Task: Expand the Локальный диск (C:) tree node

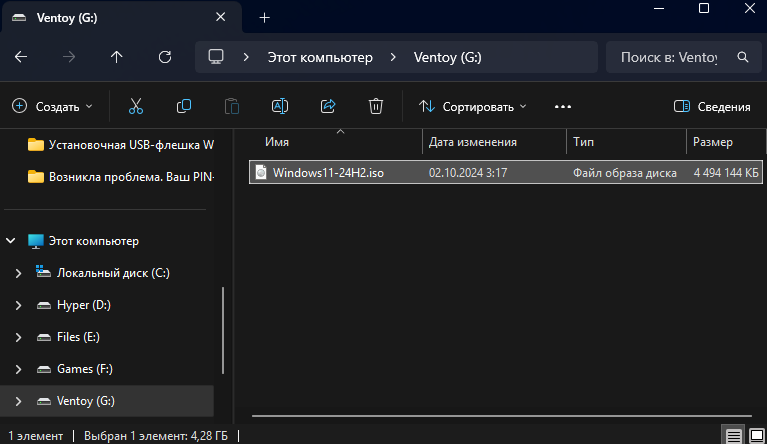Action: 18,273
